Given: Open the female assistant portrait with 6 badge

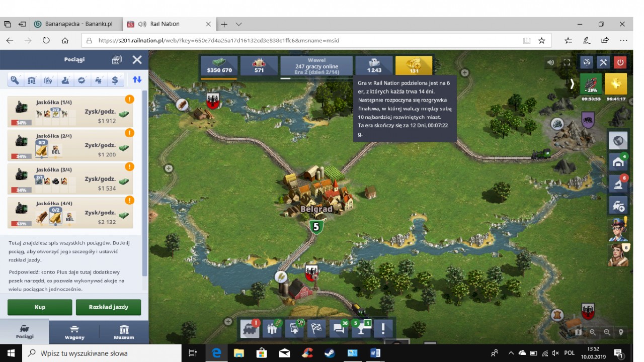Looking at the screenshot, I should pos(618,255).
